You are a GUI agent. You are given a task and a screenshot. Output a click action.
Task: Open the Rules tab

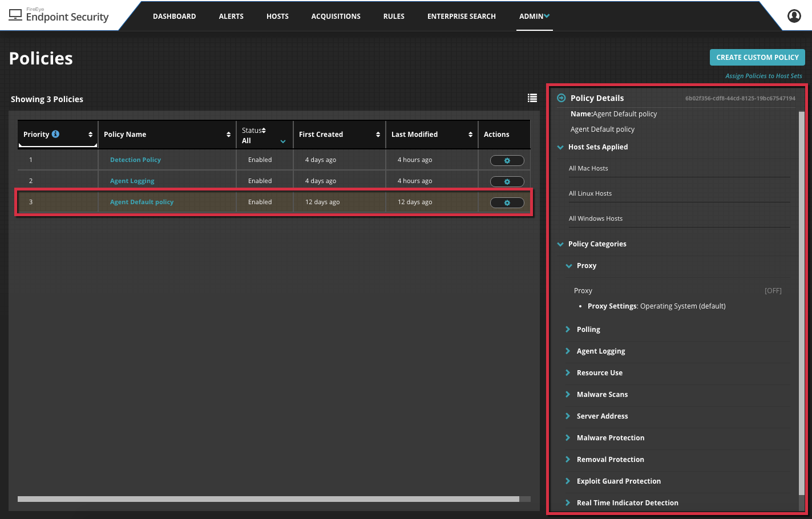394,17
